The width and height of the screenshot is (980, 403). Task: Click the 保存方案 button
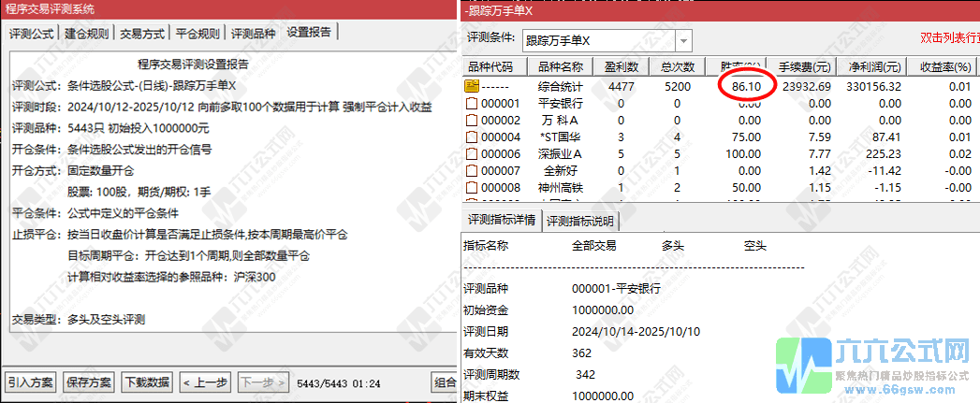[x=89, y=382]
